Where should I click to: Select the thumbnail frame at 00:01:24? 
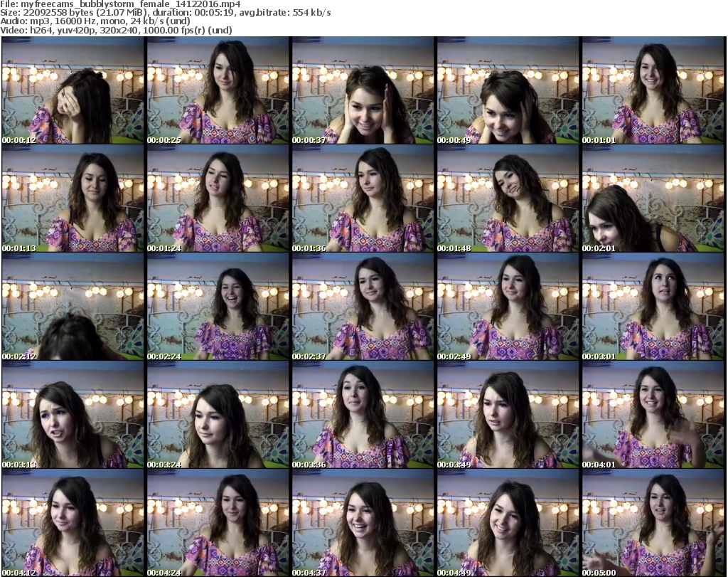(x=218, y=198)
